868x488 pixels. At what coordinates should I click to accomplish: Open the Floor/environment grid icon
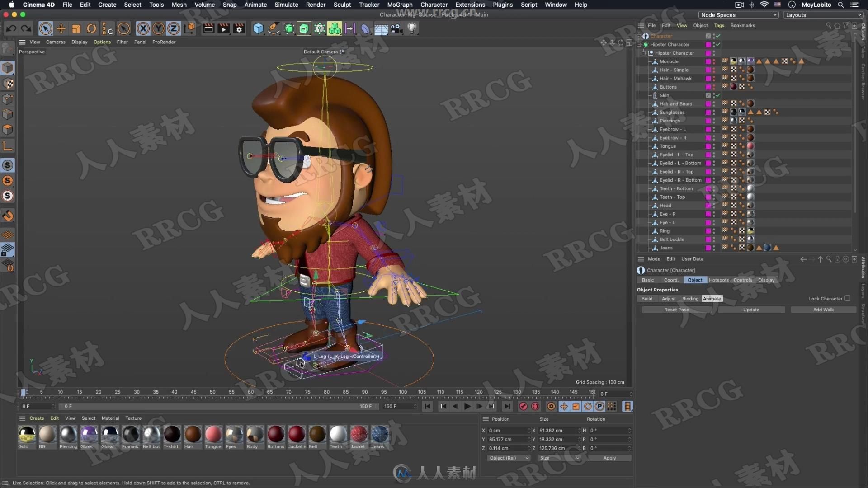point(381,28)
